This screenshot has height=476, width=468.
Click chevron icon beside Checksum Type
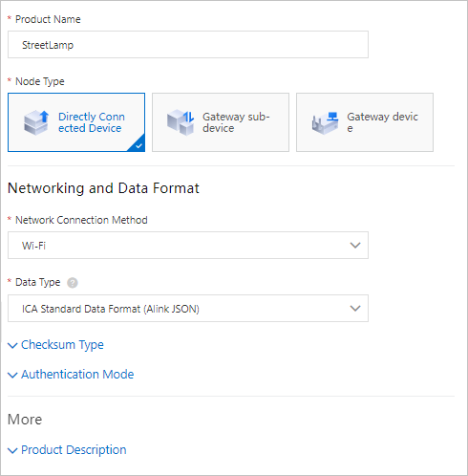coord(12,345)
